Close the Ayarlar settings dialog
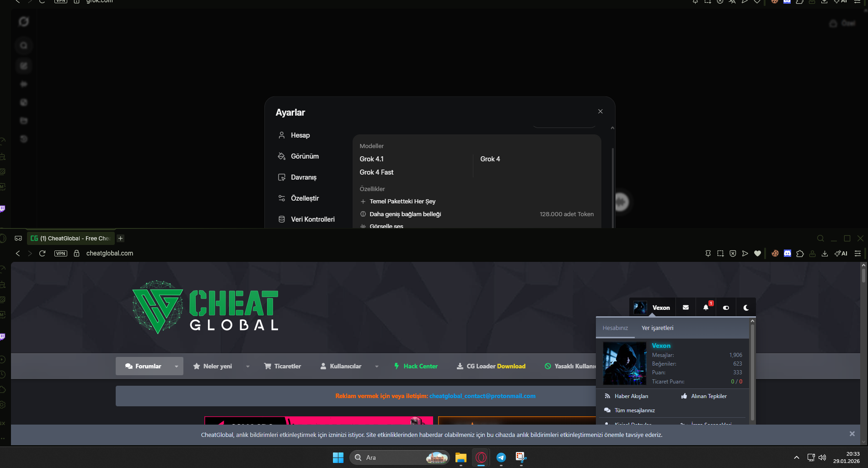 click(600, 112)
